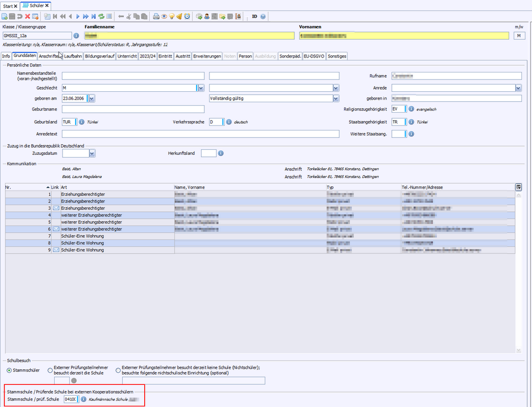Select Externer Prüfungsteilnehmer Nichtschüler radio option
The height and width of the screenshot is (407, 532).
(x=118, y=371)
